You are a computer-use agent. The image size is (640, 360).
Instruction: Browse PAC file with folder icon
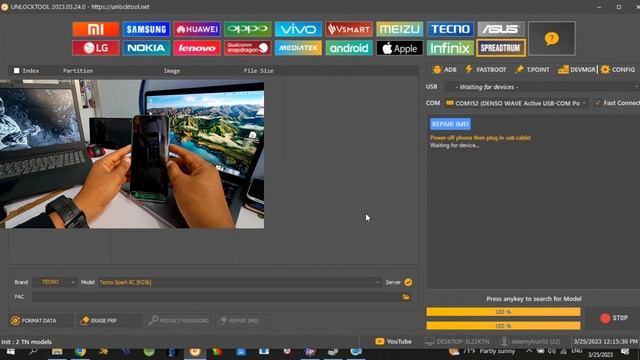(x=406, y=297)
